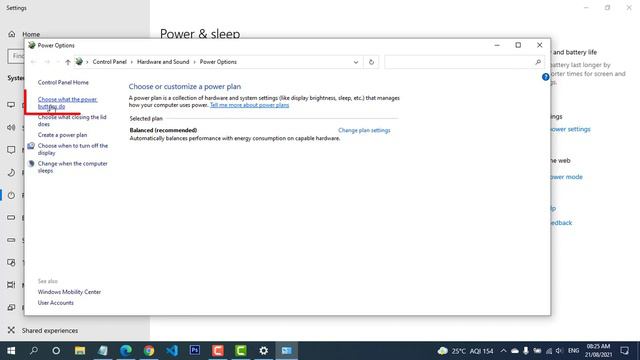Click the search magnifier in Control Panel search
Screen dimensions: 640x360
(x=538, y=62)
